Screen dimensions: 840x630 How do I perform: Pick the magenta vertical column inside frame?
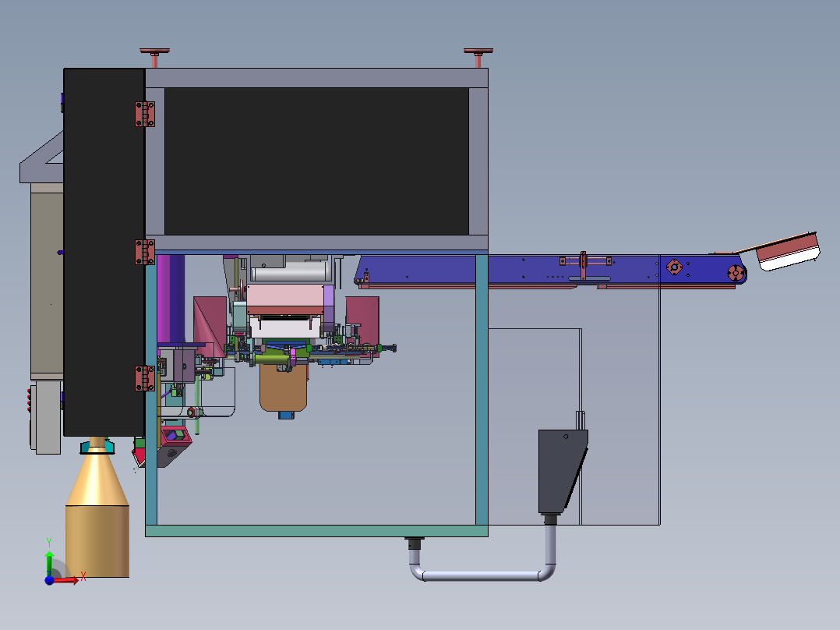171,299
